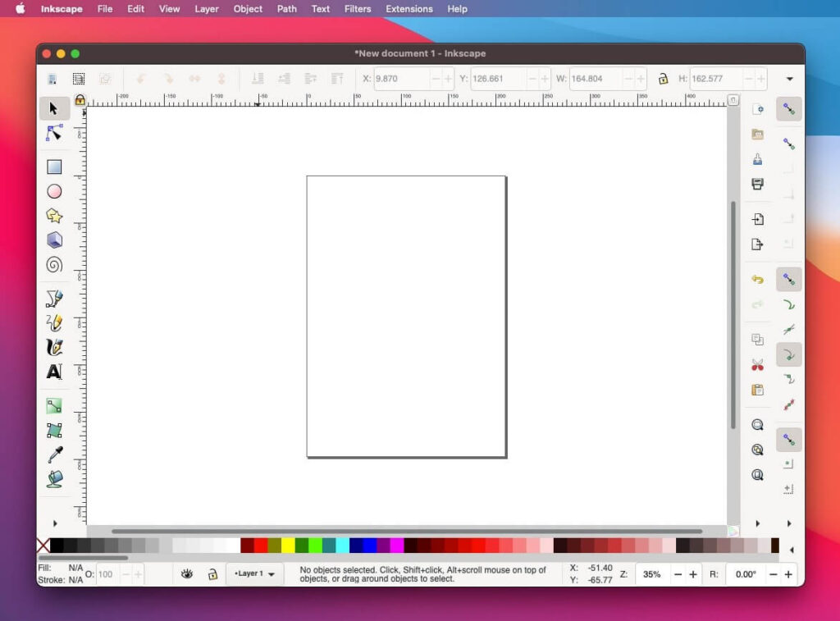Click the Print document icon
840x621 pixels.
757,184
